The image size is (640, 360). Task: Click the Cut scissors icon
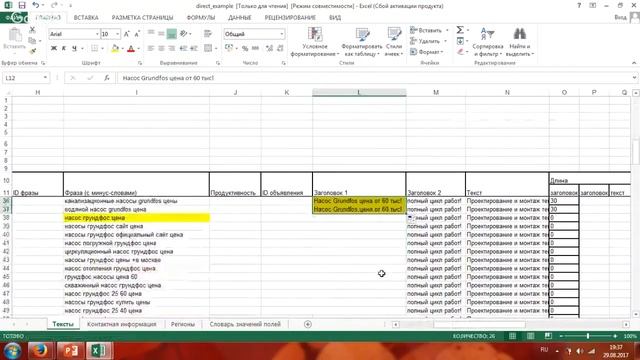pyautogui.click(x=32, y=30)
